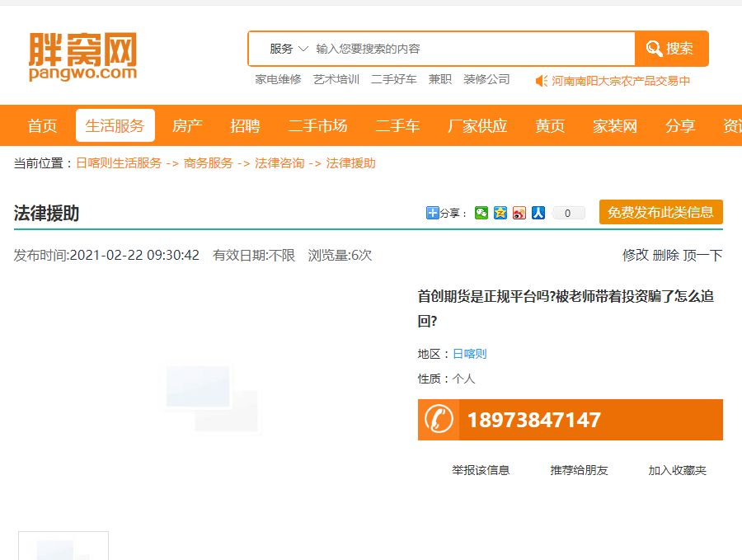Viewport: 742px width, 560px height.
Task: Click the 有效日期:不限 text
Action: 254,256
